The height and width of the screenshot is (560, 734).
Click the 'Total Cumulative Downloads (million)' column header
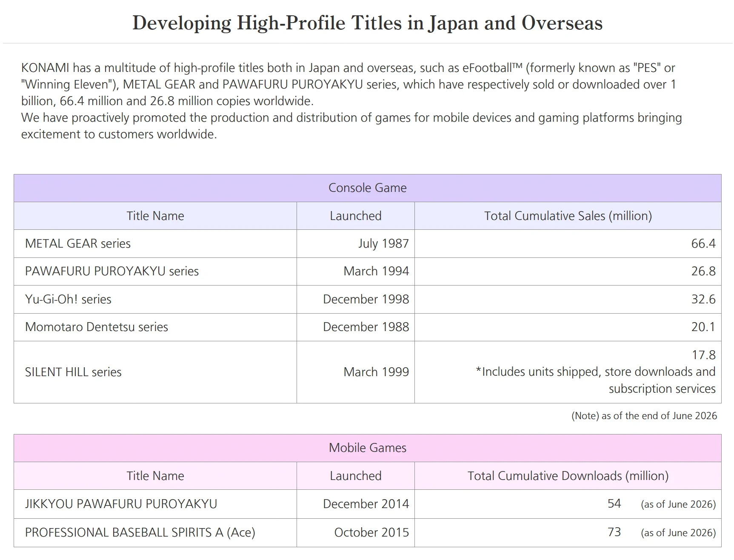568,476
